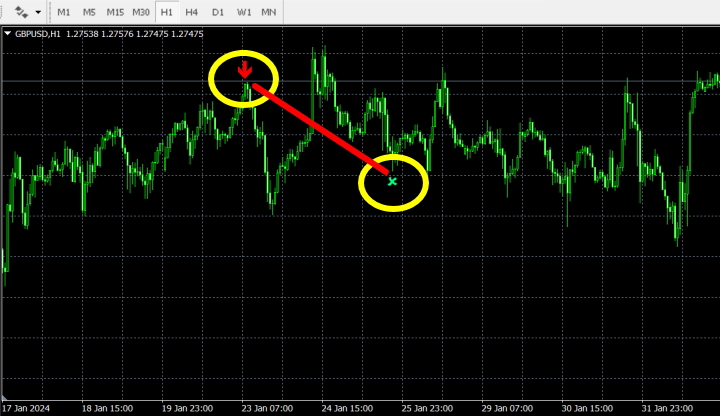Viewport: 720px width, 416px height.
Task: Click the GBPUSD,H1 chart title text
Action: point(38,34)
